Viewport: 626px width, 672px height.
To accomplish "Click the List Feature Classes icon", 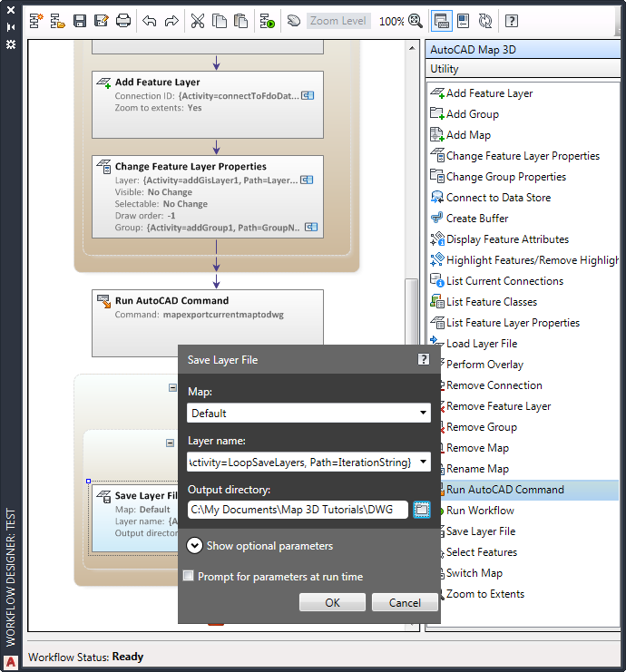I will click(x=436, y=302).
